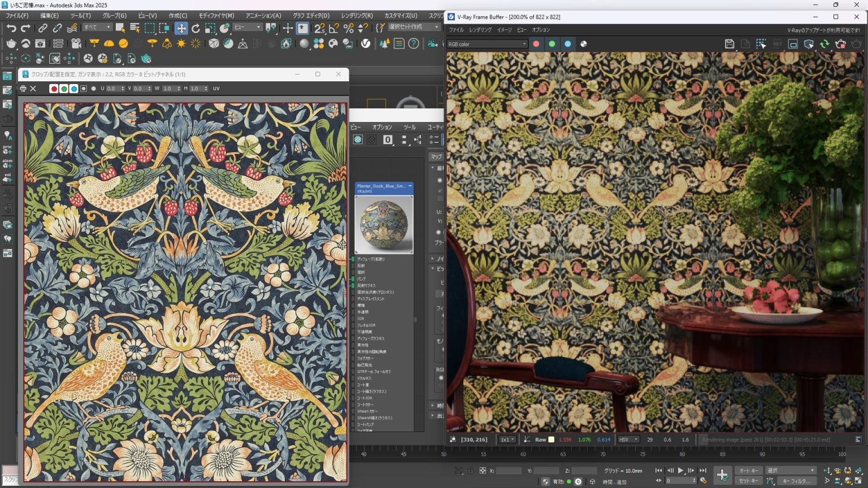Click the Undo arrow in main toolbar
Viewport: 868px width, 488px height.
click(x=11, y=28)
